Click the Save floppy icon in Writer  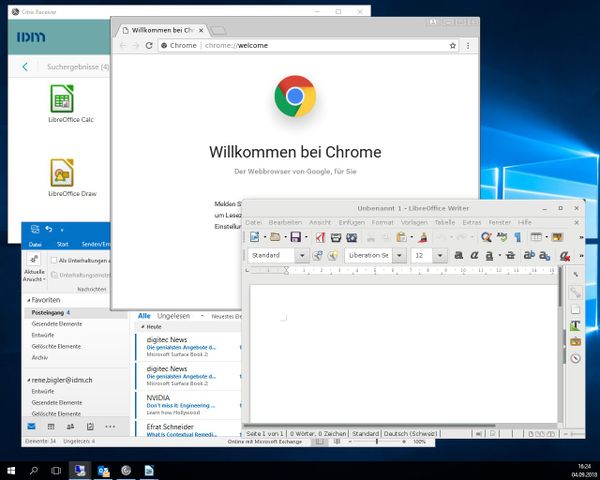(x=295, y=237)
